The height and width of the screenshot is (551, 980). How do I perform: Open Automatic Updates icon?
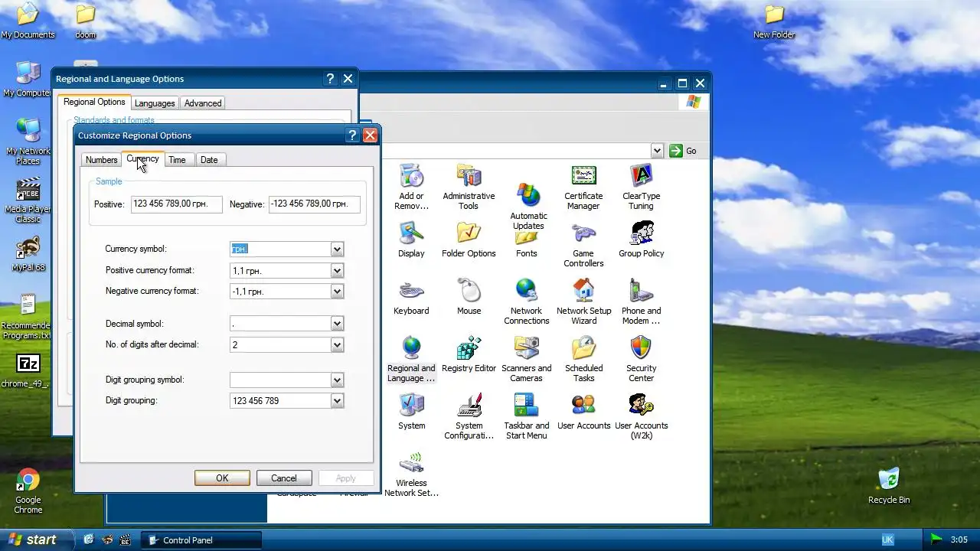tap(528, 207)
